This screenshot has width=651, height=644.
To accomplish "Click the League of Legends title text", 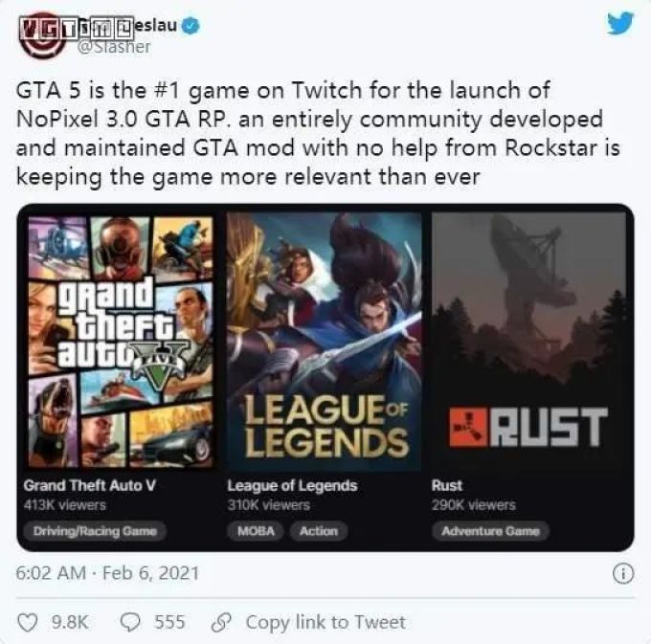I will point(292,485).
